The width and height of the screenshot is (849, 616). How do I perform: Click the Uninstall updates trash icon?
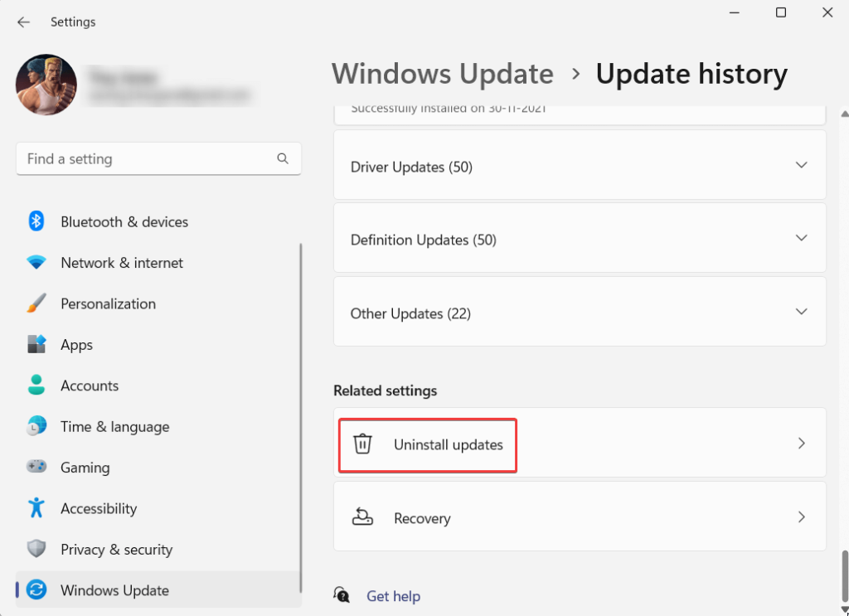[x=362, y=444]
